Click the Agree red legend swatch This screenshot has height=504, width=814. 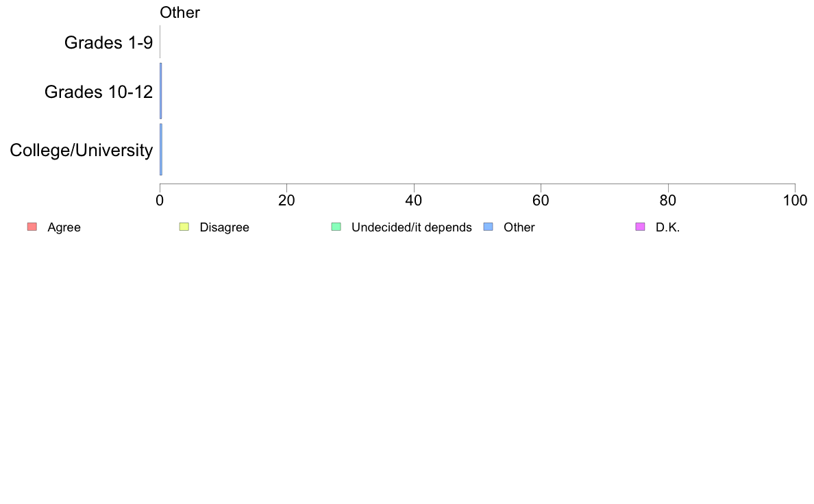pos(32,227)
